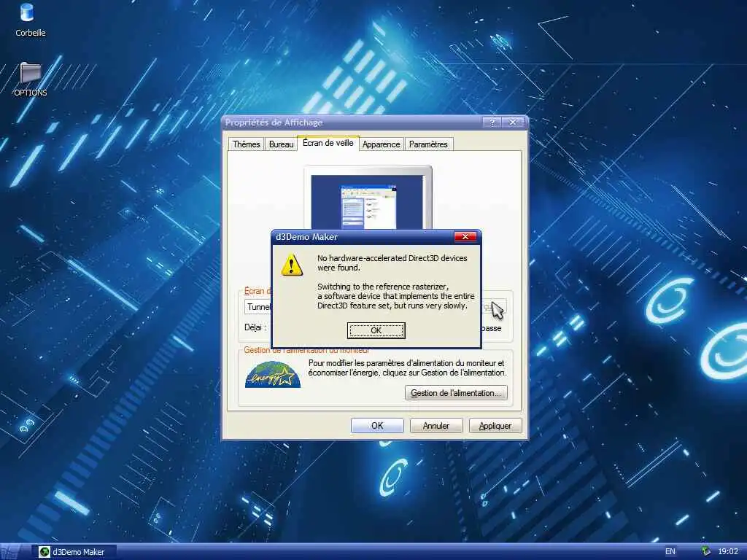Viewport: 747px width, 560px height.
Task: Switch to the Thèmes tab
Action: (247, 144)
